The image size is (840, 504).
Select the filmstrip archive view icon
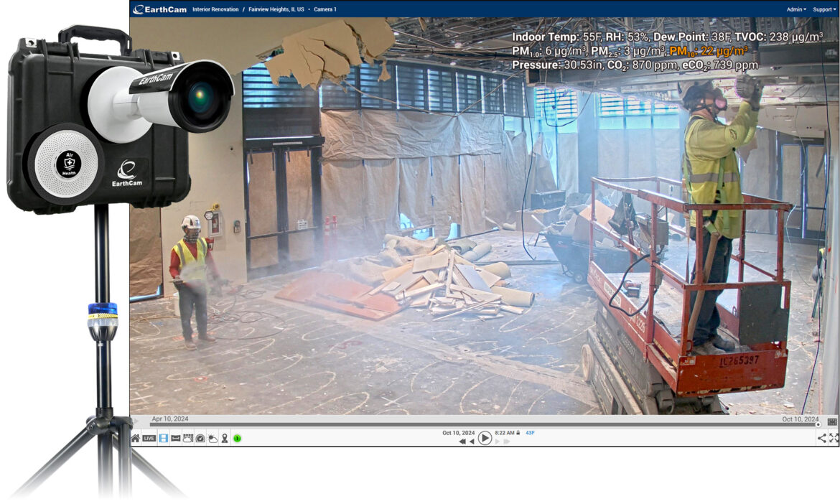click(x=163, y=438)
